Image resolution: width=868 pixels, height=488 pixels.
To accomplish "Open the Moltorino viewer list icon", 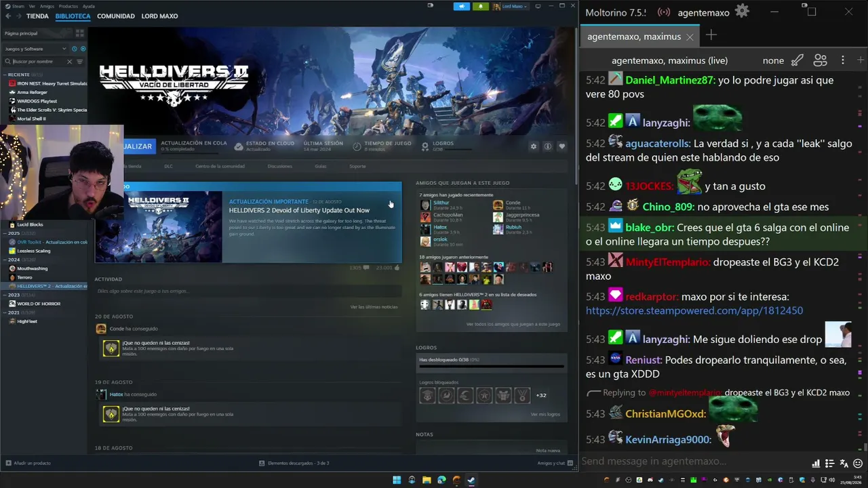I will tap(820, 60).
